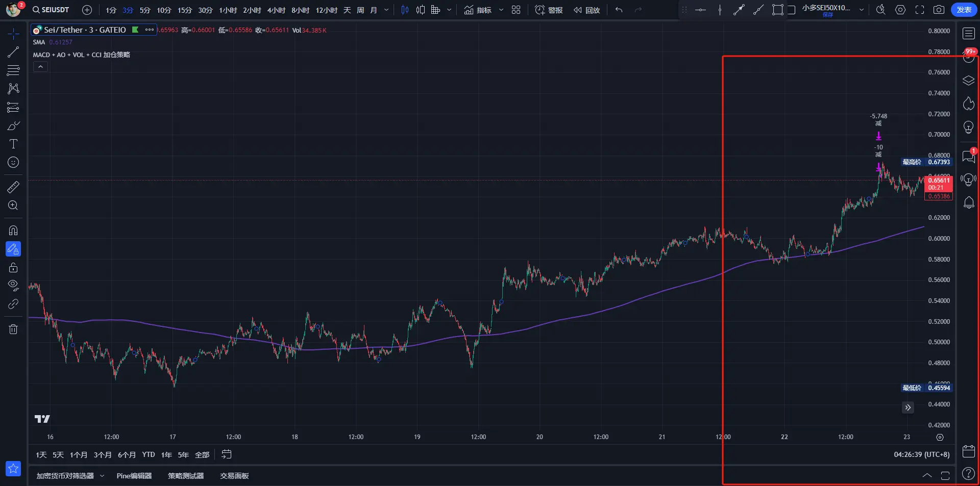
Task: Open the layout setup grid selector
Action: pos(516,10)
